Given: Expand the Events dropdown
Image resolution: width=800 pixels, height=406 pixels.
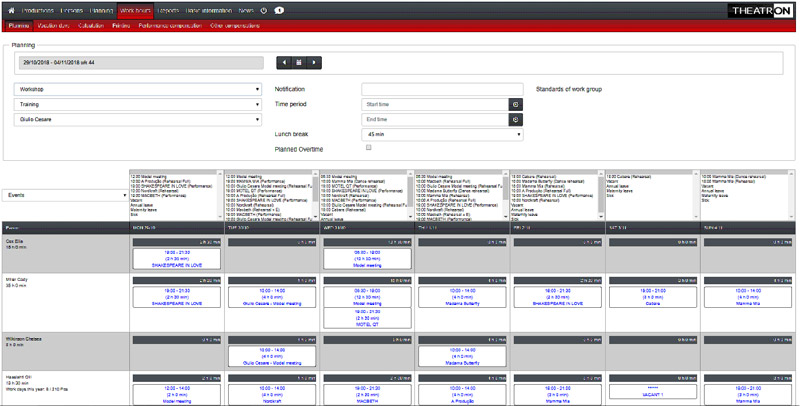Looking at the screenshot, I should pyautogui.click(x=64, y=196).
